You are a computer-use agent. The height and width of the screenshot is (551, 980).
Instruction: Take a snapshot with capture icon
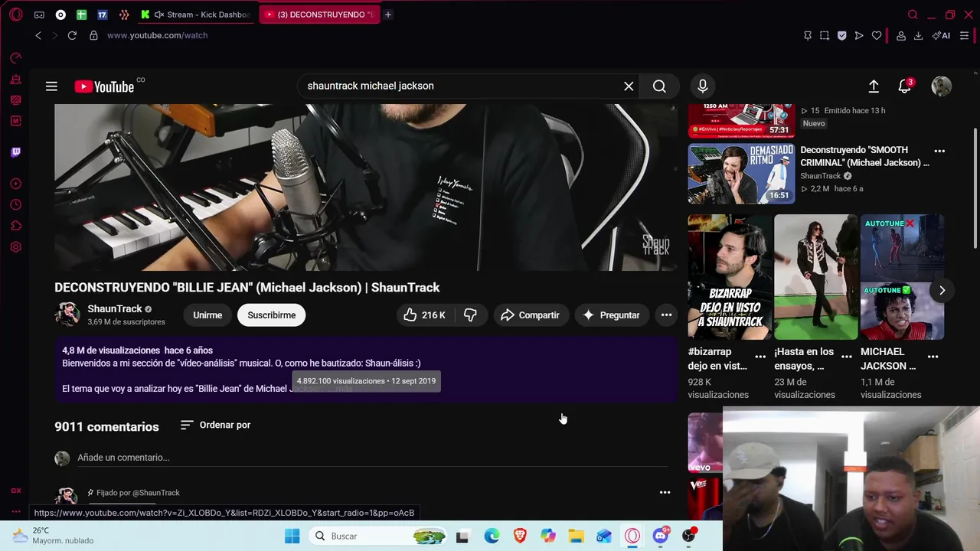tap(825, 35)
